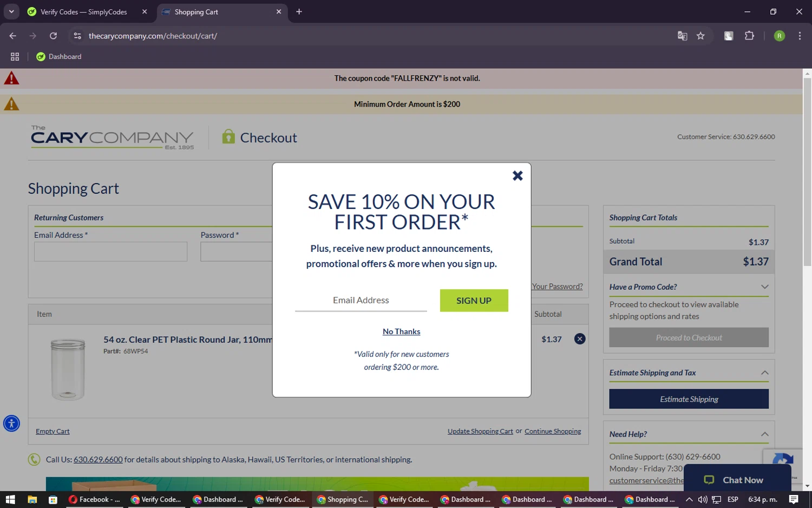Show hidden system tray icons
812x508 pixels.
click(x=689, y=499)
